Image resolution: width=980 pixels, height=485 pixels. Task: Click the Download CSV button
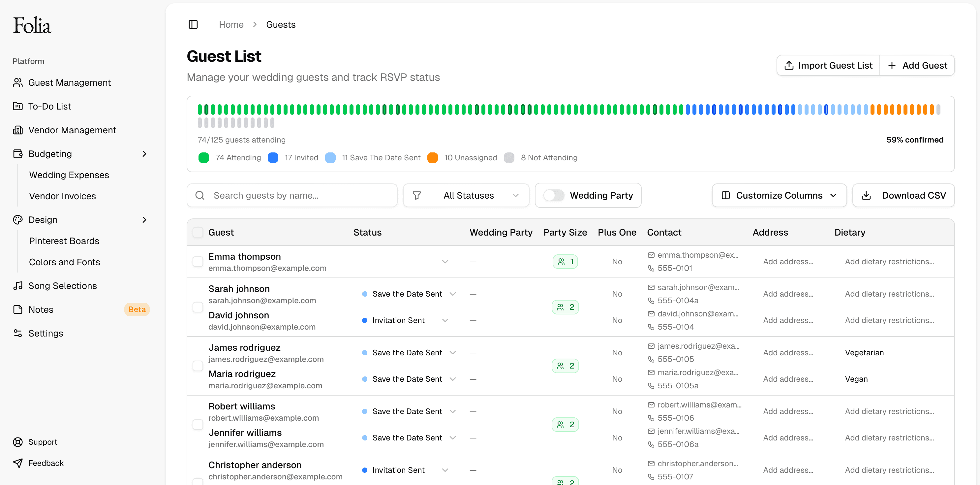pyautogui.click(x=903, y=195)
